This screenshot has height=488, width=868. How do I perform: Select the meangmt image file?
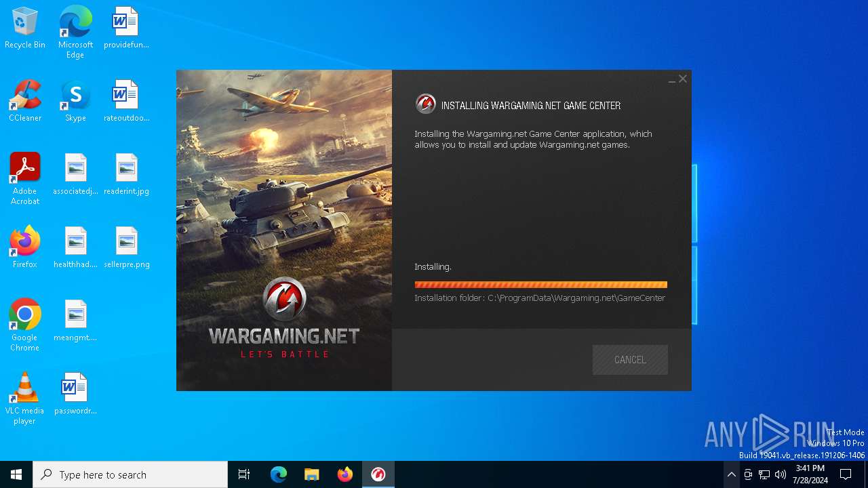click(75, 321)
